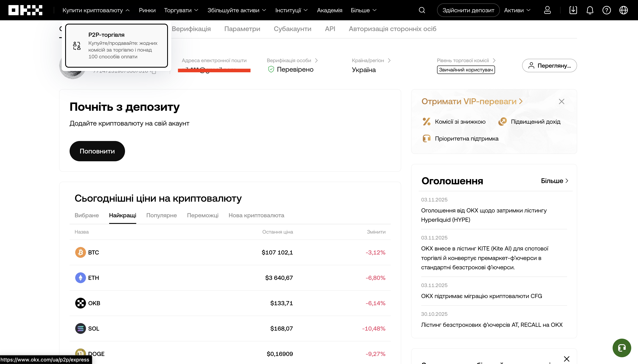This screenshot has height=364, width=638.
Task: Click the Поповнити button
Action: pos(97,151)
